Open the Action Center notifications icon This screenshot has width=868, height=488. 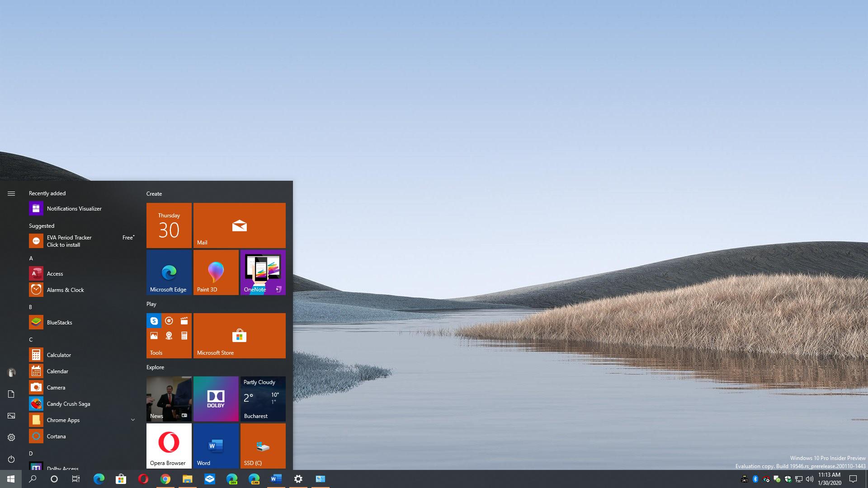[x=853, y=479]
